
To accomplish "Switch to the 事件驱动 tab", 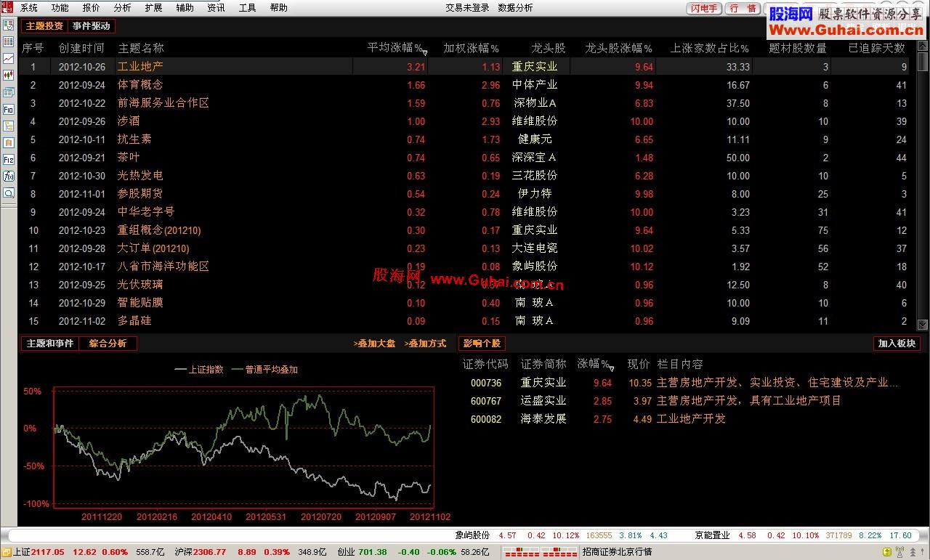I will pyautogui.click(x=91, y=26).
